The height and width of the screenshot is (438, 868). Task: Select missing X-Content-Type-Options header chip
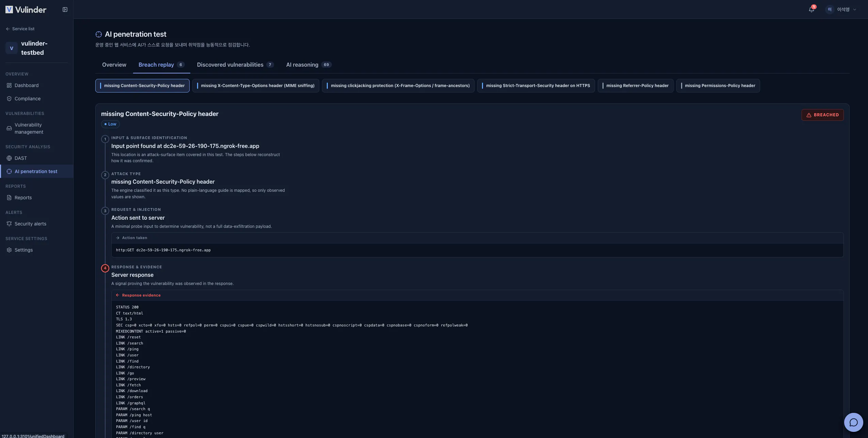[256, 86]
